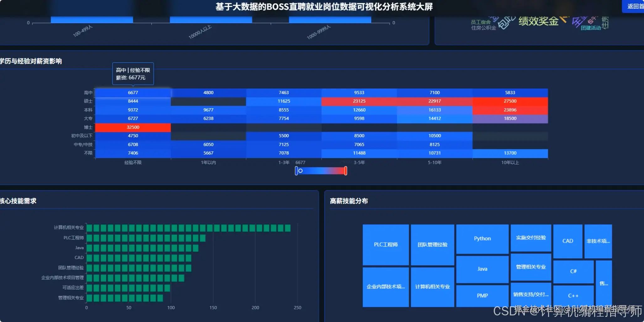Screen dimensions: 644x322
Task: Click the Java block in the treemap
Action: click(x=482, y=269)
